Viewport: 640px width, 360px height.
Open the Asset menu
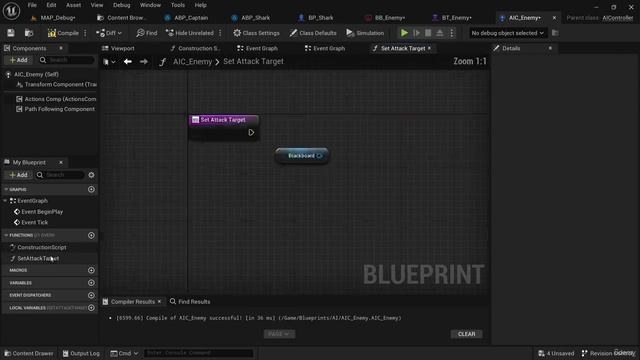click(73, 5)
